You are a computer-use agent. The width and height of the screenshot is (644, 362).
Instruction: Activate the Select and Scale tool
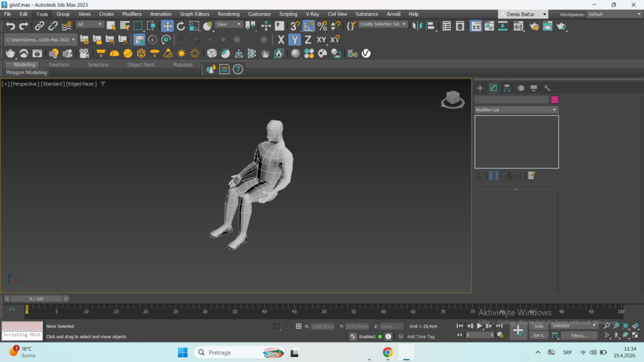(194, 26)
